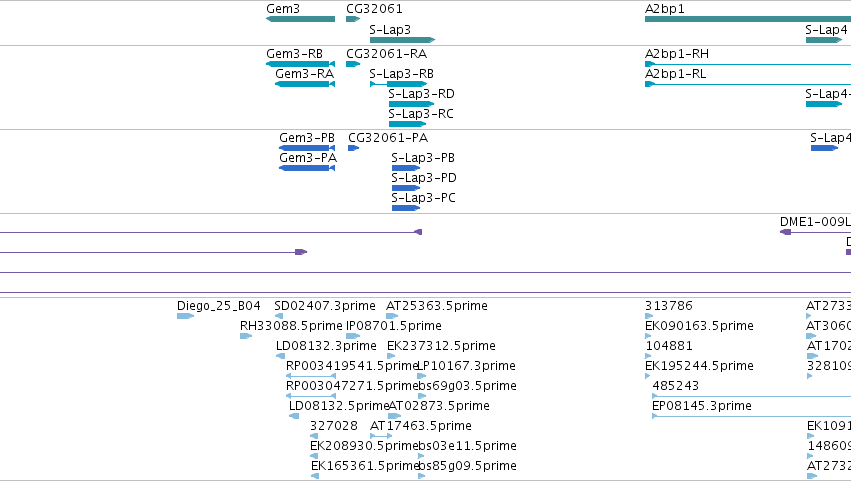Click EST EP08145.3prime
The image size is (851, 481).
702,406
